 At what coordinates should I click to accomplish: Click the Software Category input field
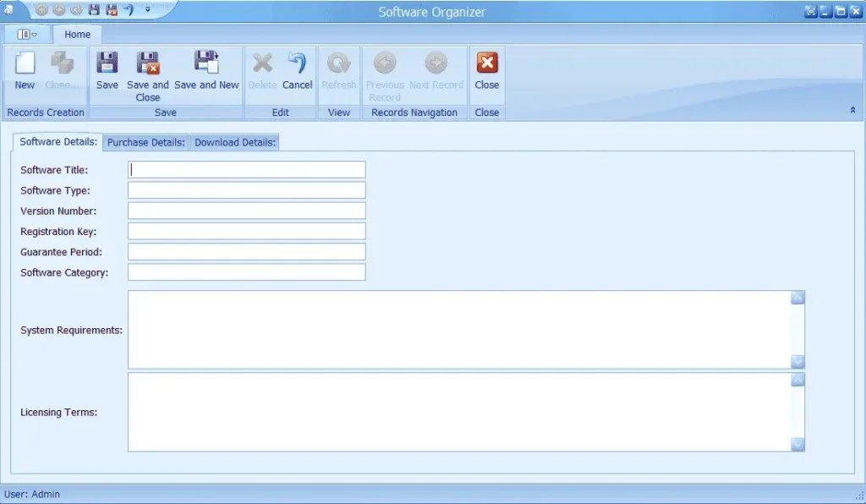pos(246,272)
